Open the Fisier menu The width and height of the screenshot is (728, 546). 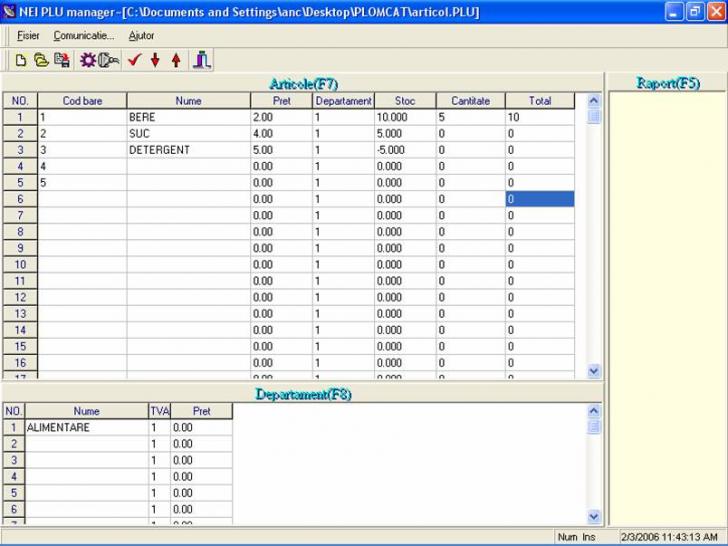pyautogui.click(x=28, y=35)
